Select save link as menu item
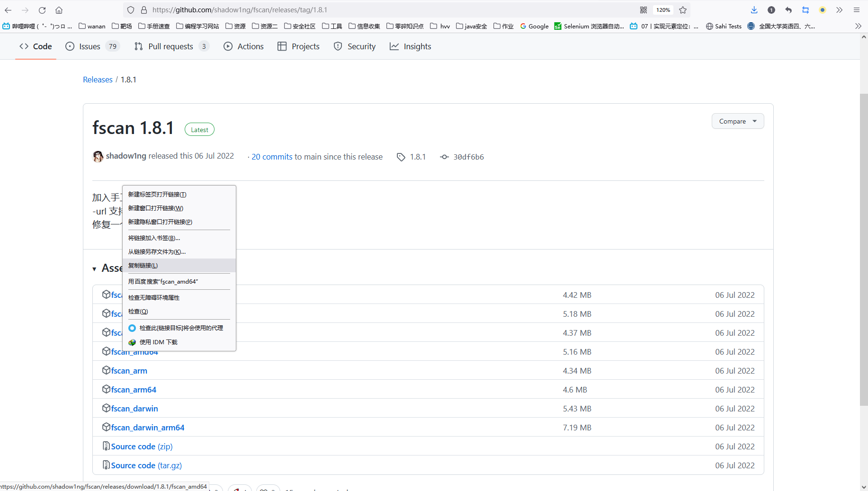Screen dimensions: 868x491 pyautogui.click(x=179, y=252)
